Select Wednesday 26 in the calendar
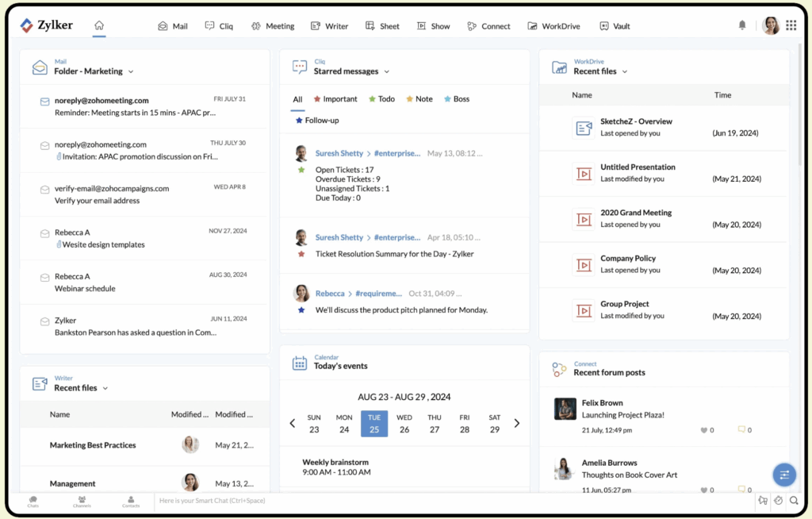This screenshot has width=812, height=519. tap(404, 424)
